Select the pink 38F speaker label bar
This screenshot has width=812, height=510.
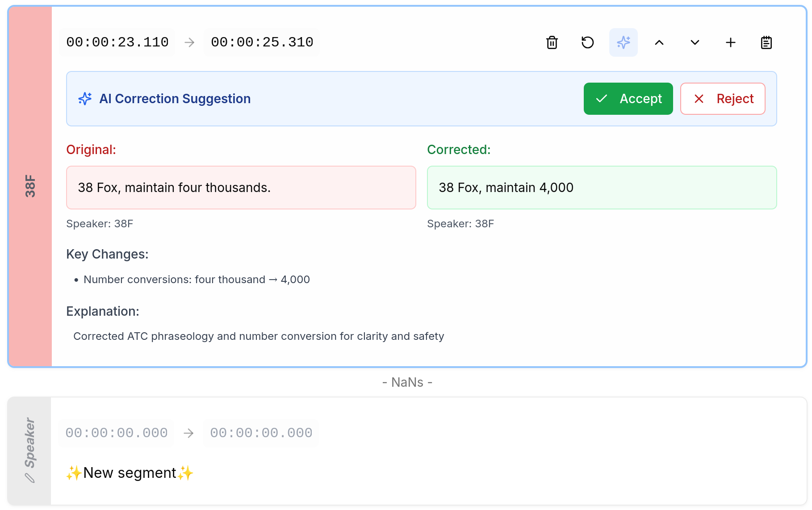click(30, 186)
